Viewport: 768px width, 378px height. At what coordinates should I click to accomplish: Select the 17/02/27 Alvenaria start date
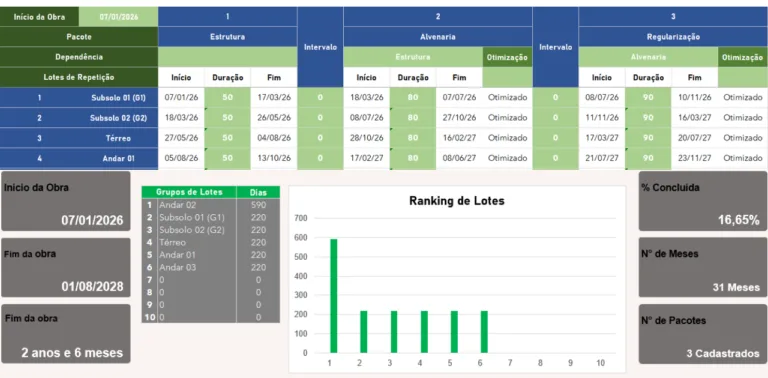point(367,158)
